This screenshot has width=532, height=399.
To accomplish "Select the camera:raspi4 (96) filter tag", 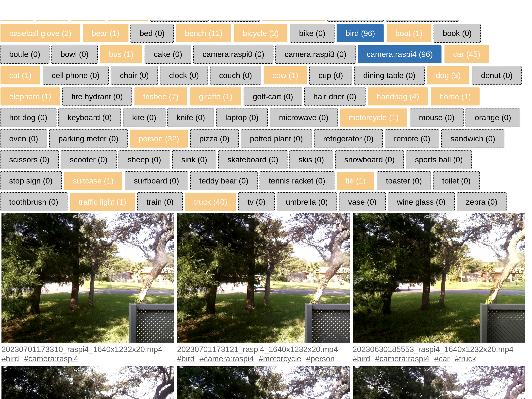I will point(400,54).
